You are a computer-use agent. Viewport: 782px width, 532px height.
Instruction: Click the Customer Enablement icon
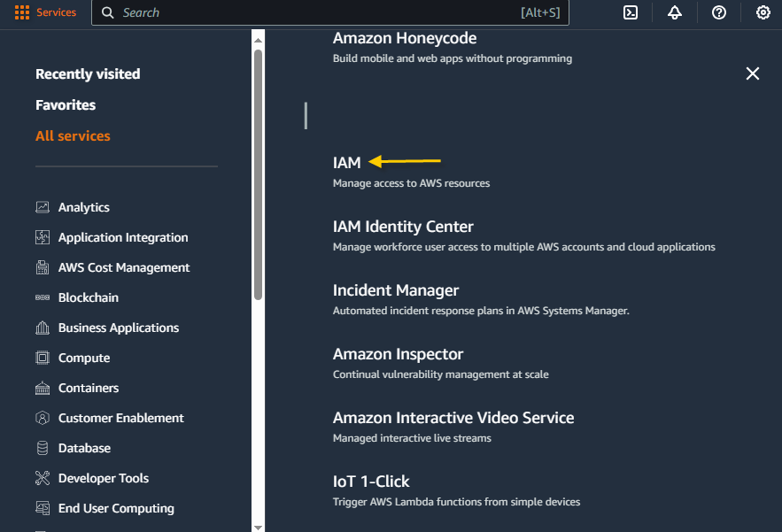[43, 418]
